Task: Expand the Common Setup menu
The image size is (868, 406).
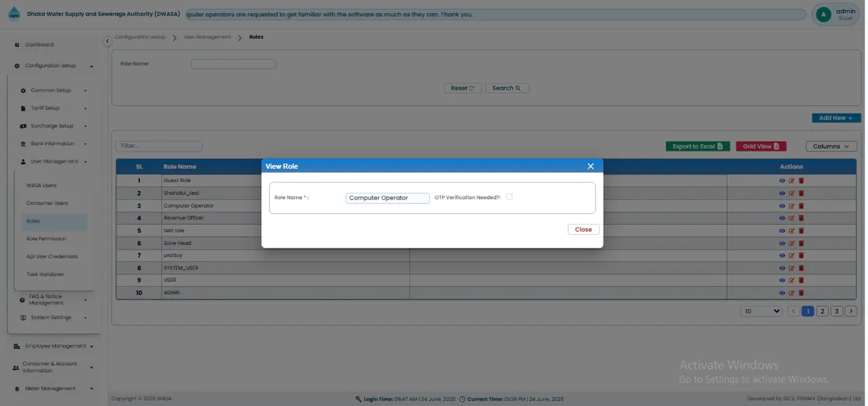Action: click(x=53, y=90)
